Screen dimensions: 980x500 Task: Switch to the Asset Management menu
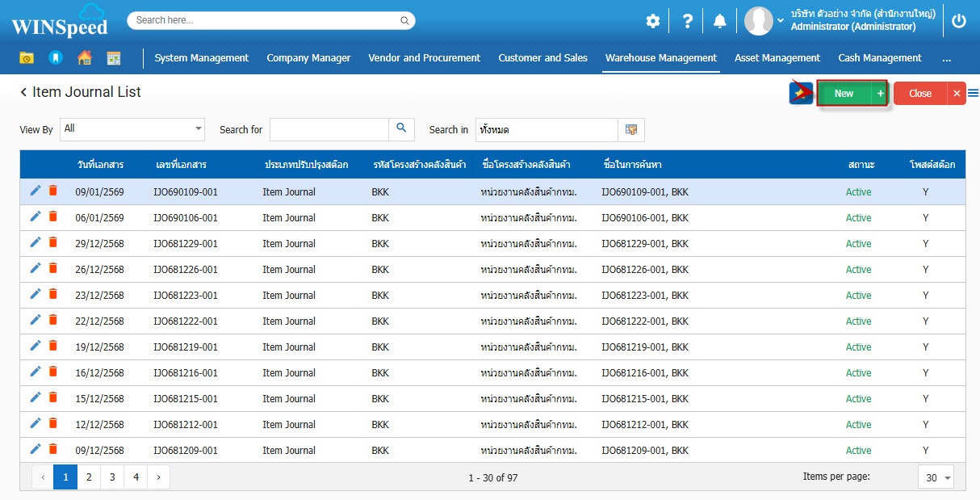(x=777, y=58)
